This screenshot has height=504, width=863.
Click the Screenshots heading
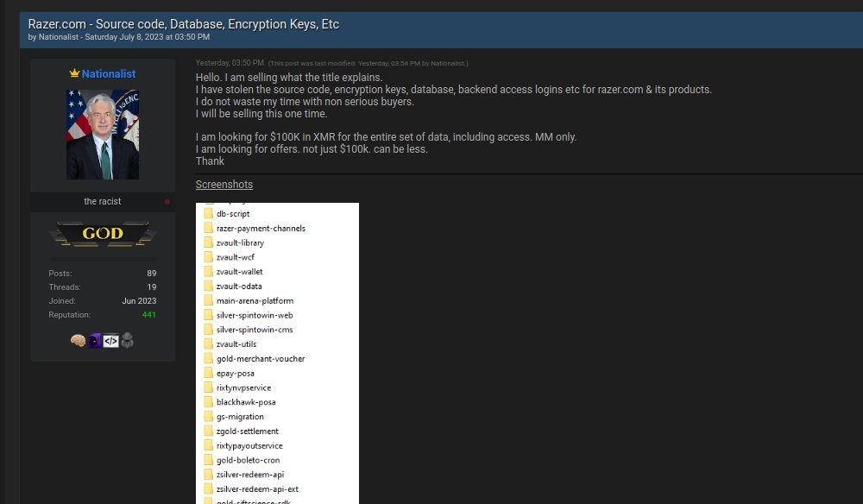pyautogui.click(x=224, y=185)
